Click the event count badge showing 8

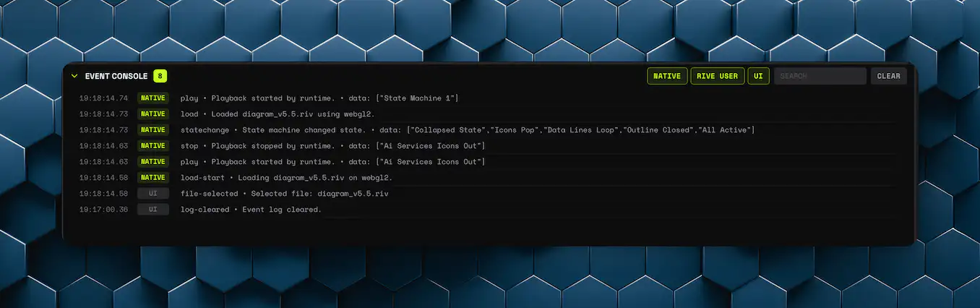160,76
